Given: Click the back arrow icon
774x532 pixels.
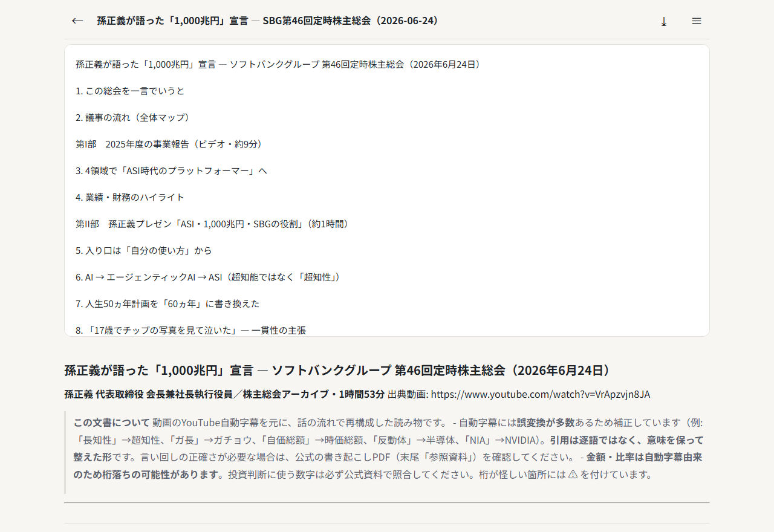Looking at the screenshot, I should [77, 21].
